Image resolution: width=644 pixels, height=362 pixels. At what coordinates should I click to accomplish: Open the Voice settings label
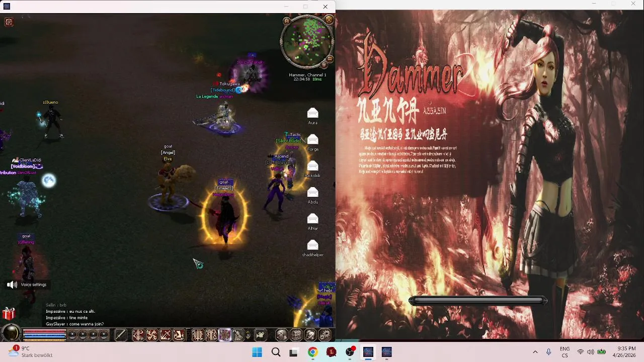coord(34,285)
